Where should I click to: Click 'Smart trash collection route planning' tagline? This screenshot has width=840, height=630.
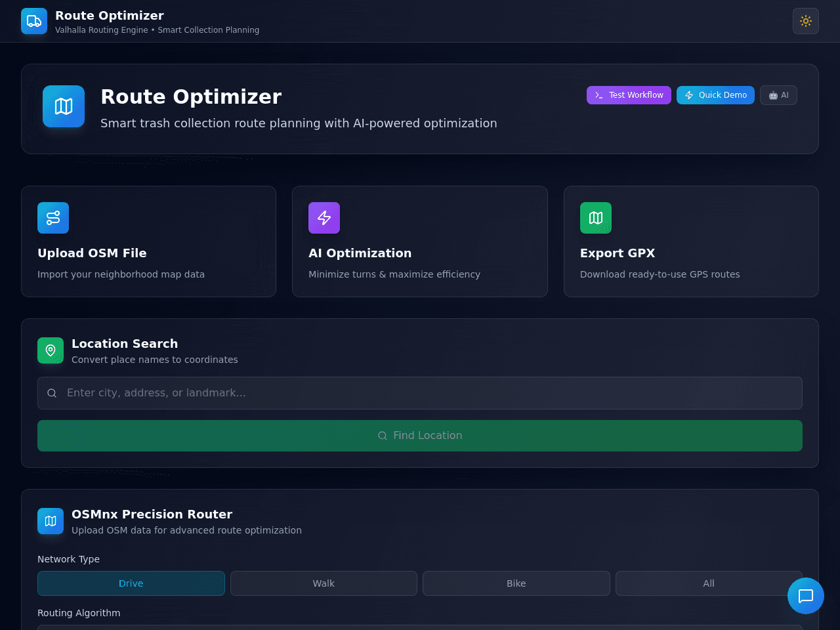click(299, 123)
